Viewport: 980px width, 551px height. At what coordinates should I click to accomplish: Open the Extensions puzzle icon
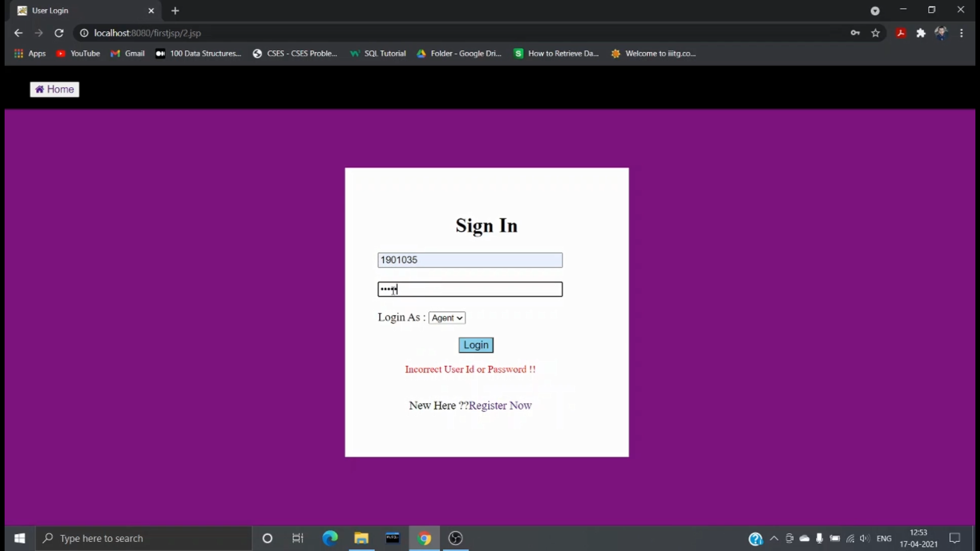coord(921,33)
